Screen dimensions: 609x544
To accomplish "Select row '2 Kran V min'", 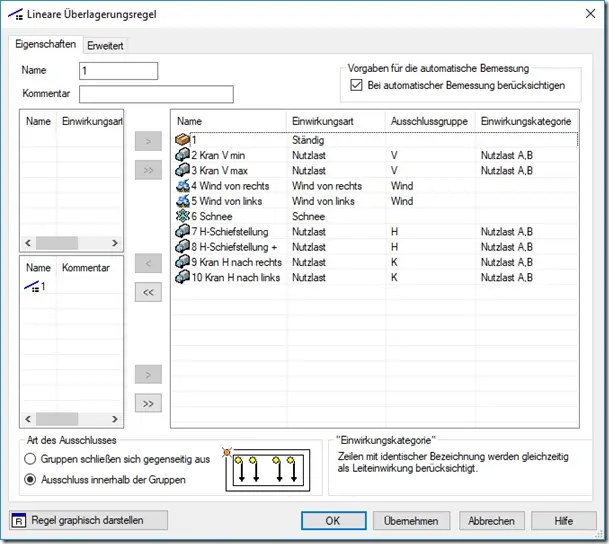I will tap(375, 155).
